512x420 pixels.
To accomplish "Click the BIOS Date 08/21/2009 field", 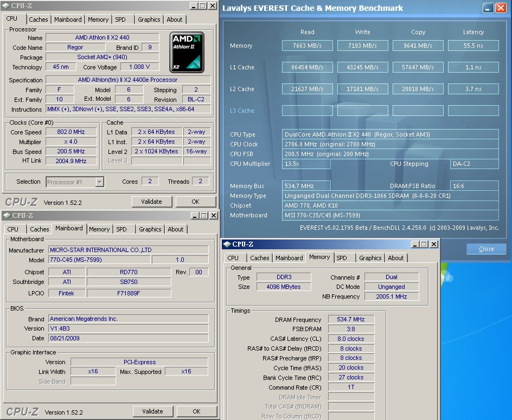I will 129,338.
